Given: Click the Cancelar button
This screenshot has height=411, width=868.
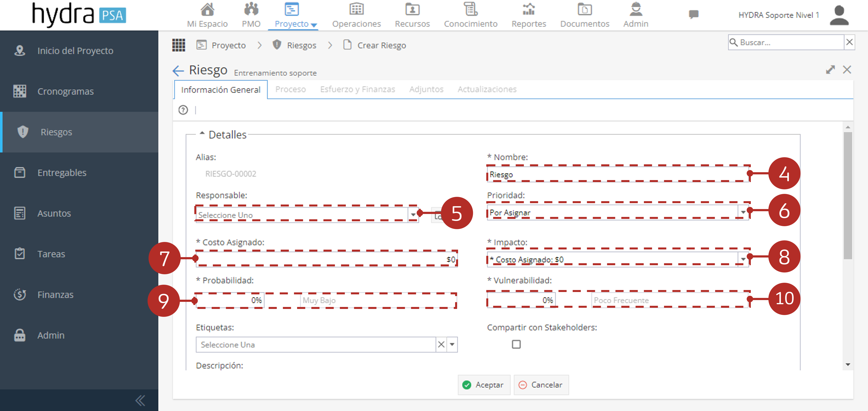Looking at the screenshot, I should pyautogui.click(x=541, y=385).
